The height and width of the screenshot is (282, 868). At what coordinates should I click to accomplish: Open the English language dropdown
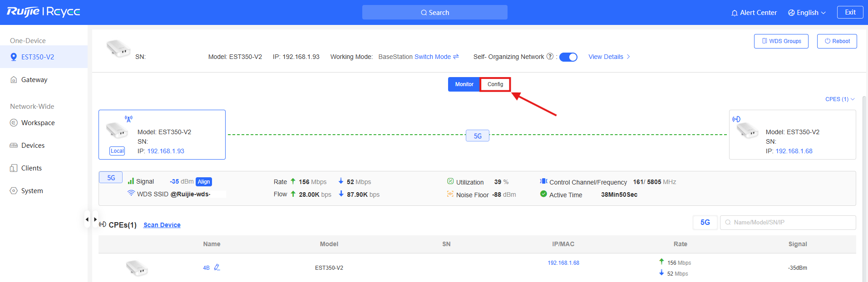coord(807,13)
